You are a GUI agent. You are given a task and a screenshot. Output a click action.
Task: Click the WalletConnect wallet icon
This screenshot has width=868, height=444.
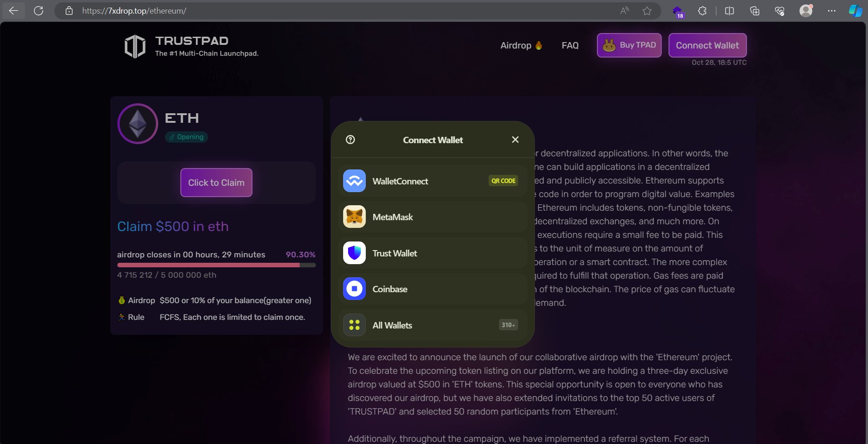point(354,181)
